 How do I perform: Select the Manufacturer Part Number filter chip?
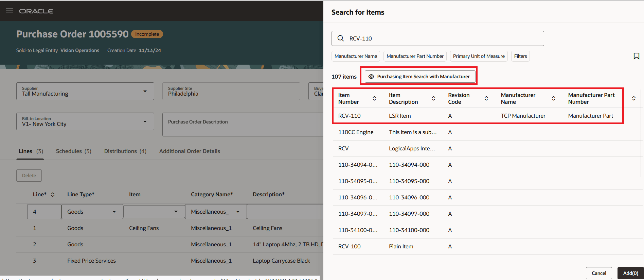pos(415,56)
